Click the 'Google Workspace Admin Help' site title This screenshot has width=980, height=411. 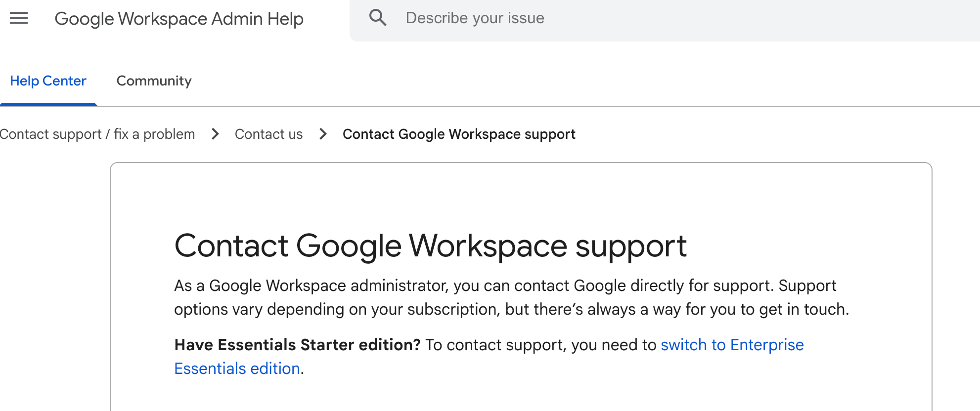178,19
